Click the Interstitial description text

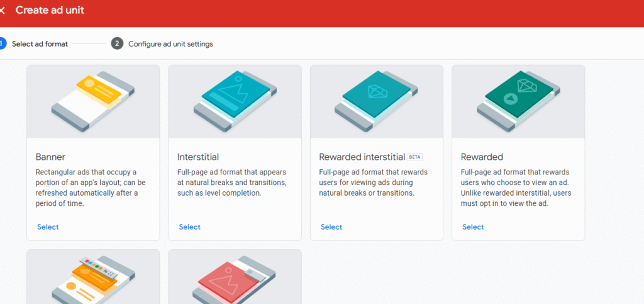coord(231,183)
